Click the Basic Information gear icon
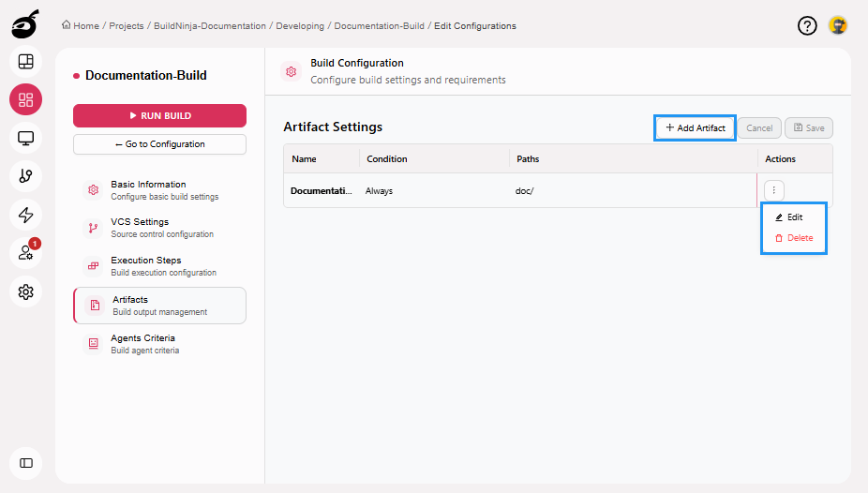 coord(93,189)
